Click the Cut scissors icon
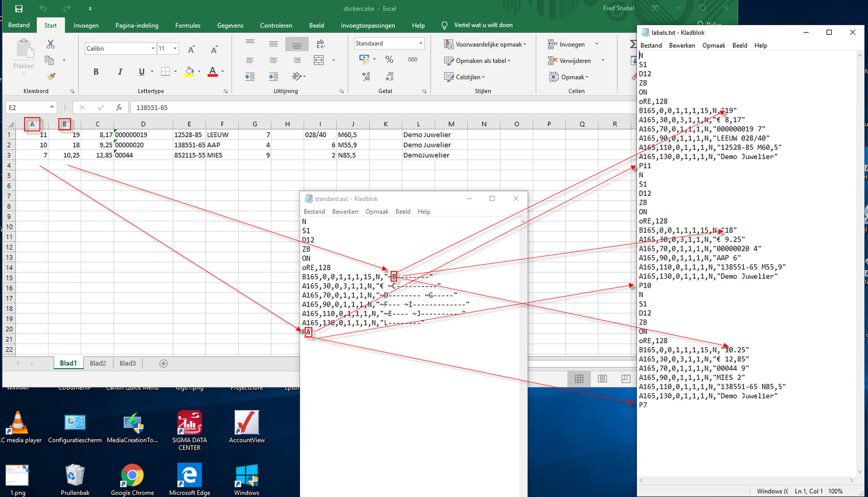Image resolution: width=868 pixels, height=497 pixels. click(x=50, y=44)
